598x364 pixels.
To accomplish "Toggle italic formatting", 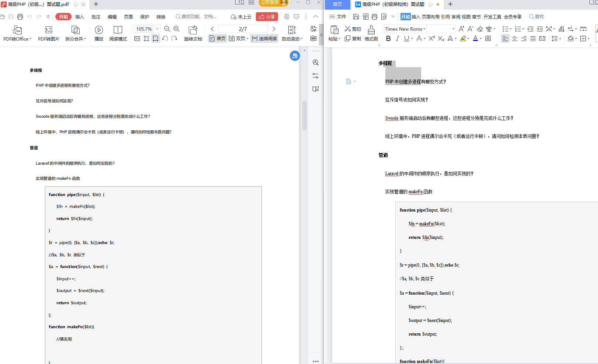I will coord(397,38).
